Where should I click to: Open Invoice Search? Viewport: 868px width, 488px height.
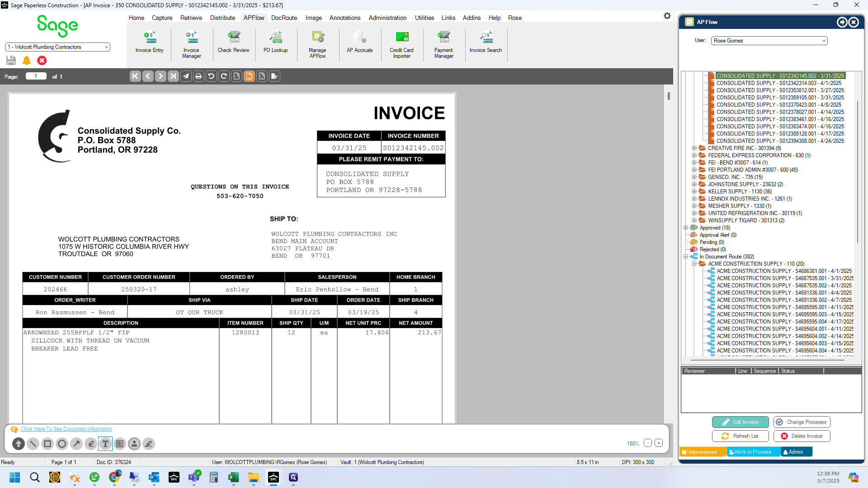click(x=486, y=42)
